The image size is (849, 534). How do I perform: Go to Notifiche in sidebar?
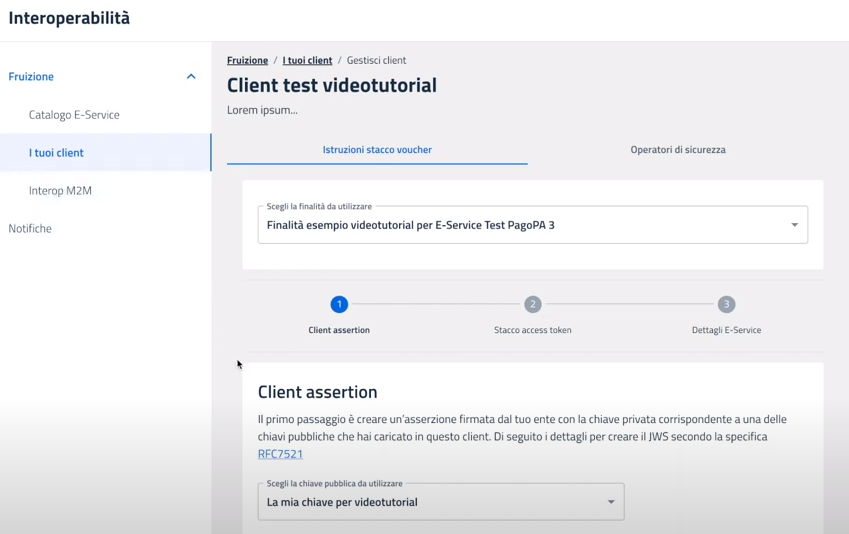click(30, 229)
